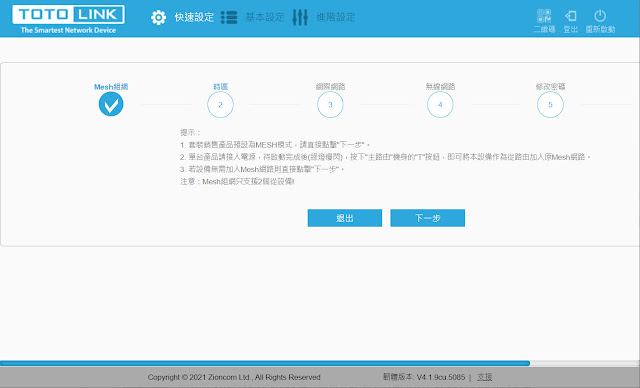Click the quick setup gear icon
640x388 pixels.
(x=158, y=18)
